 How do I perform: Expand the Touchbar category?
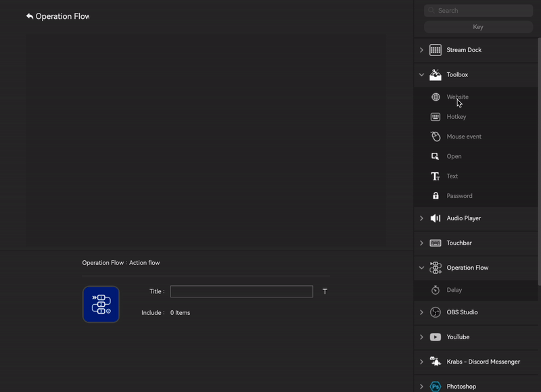421,243
